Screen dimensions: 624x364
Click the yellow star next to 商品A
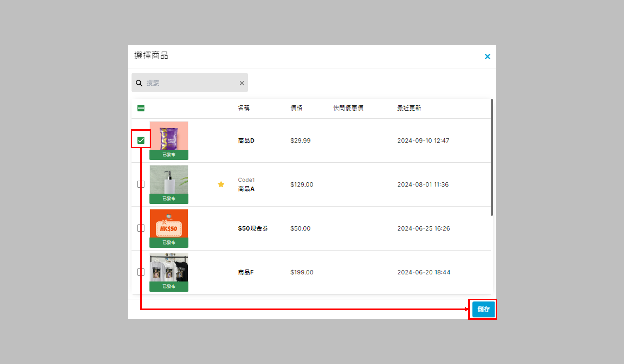pos(221,184)
